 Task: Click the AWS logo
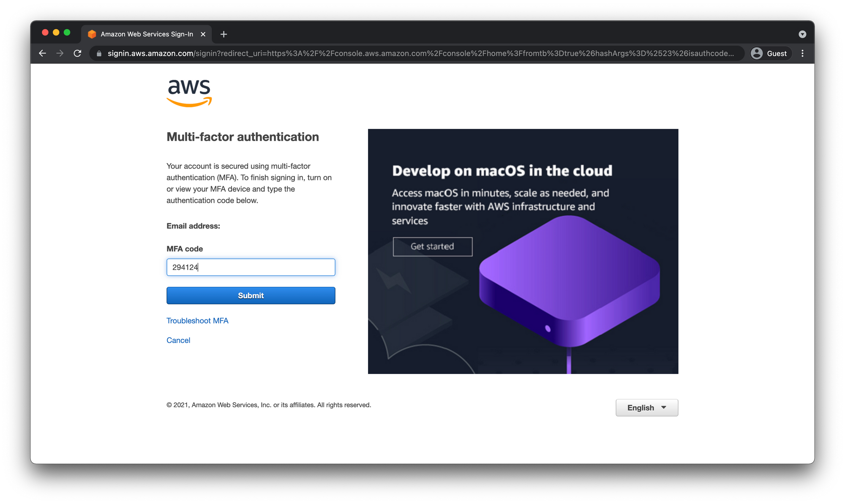[189, 93]
